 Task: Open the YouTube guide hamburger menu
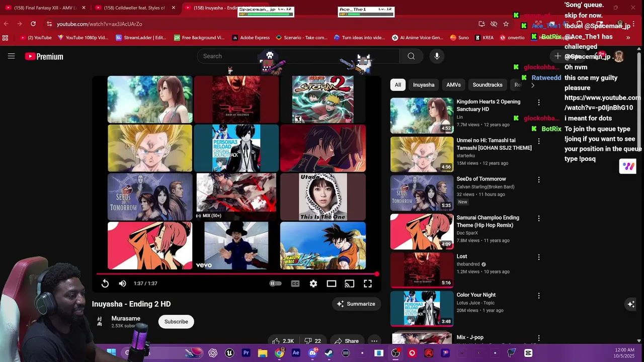(11, 56)
